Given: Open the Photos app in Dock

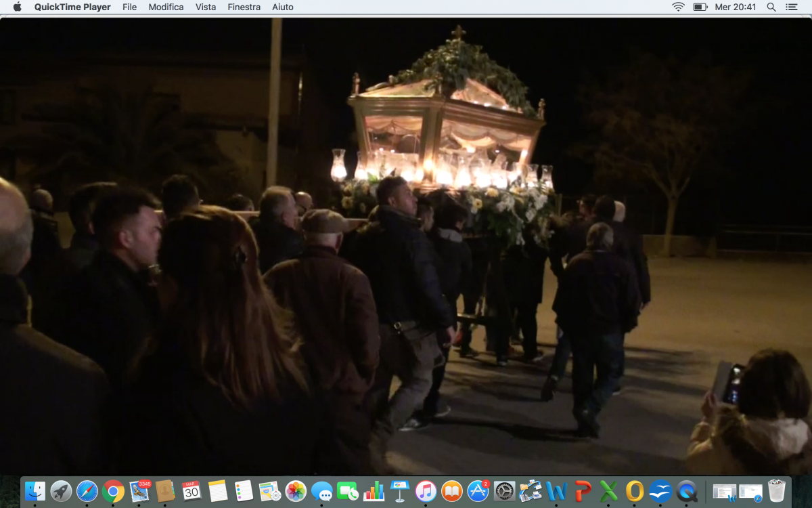Looking at the screenshot, I should click(x=296, y=491).
